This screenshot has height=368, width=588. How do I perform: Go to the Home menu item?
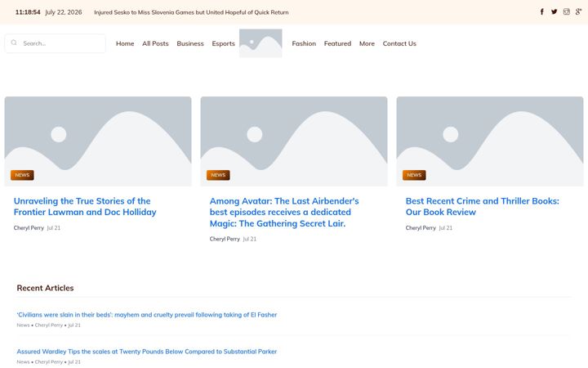coord(125,43)
